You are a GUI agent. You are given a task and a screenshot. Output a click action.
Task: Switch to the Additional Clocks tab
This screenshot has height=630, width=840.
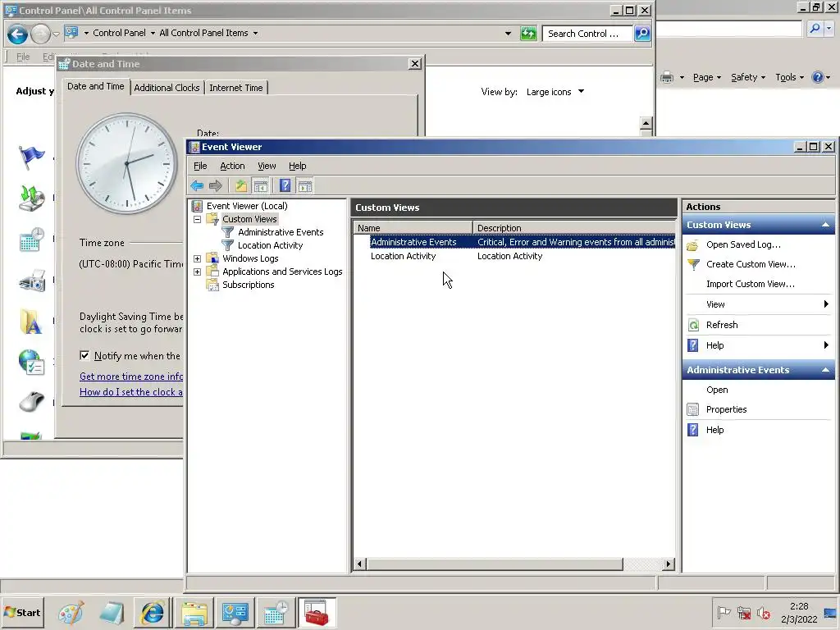coord(167,88)
